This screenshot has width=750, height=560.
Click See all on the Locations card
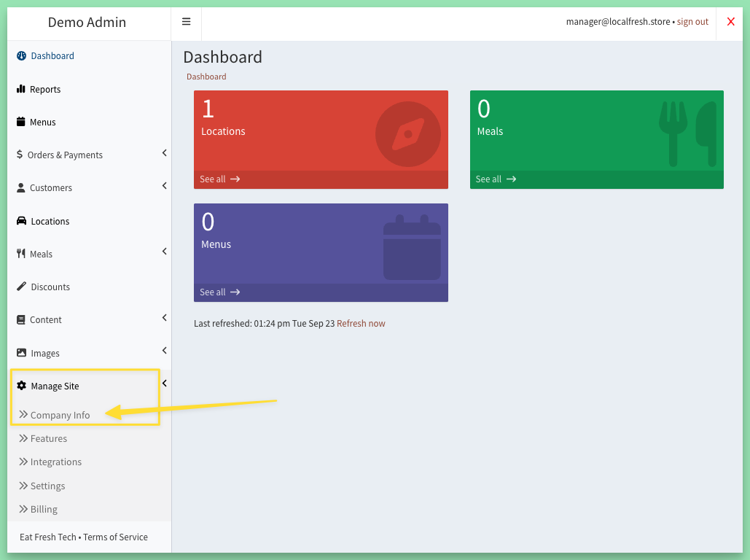(220, 179)
